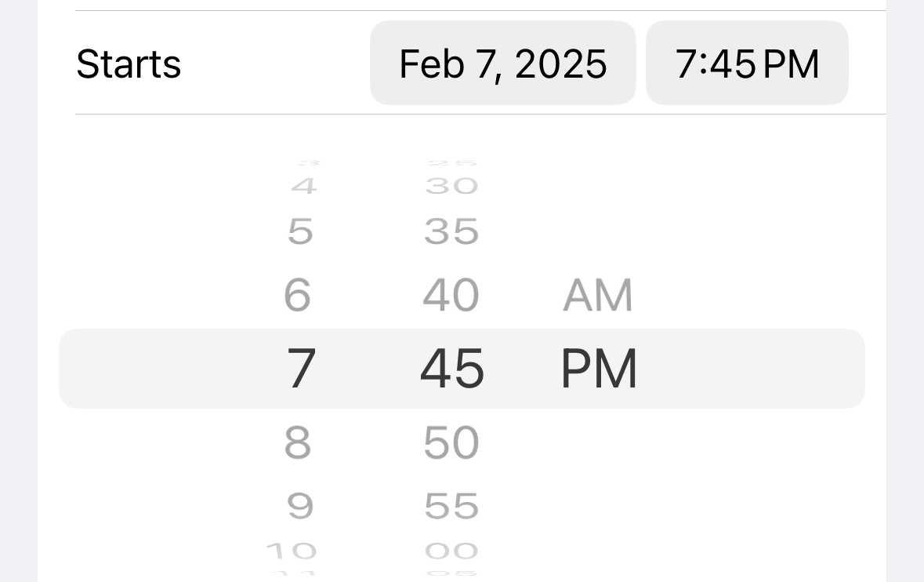
Task: Select hour 9 on the hour wheel
Action: 299,505
